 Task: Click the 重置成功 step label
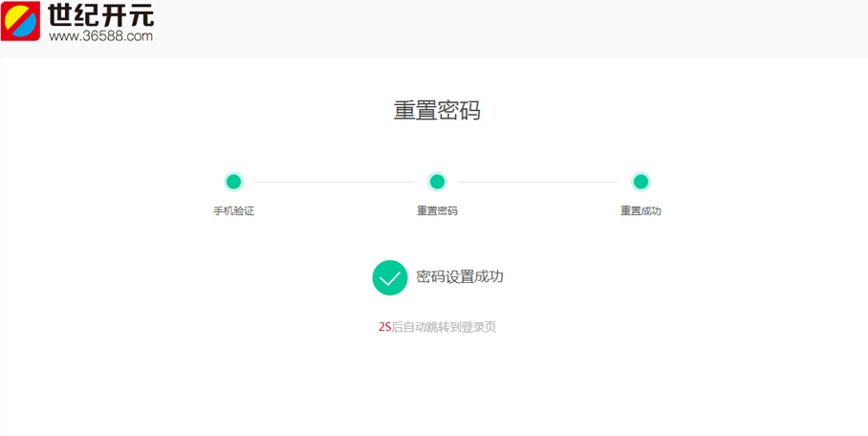640,211
